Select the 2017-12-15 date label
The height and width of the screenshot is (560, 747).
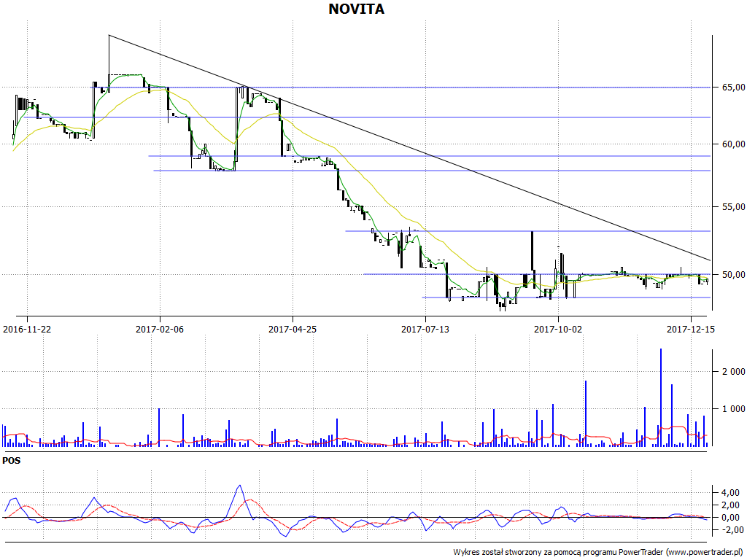691,329
